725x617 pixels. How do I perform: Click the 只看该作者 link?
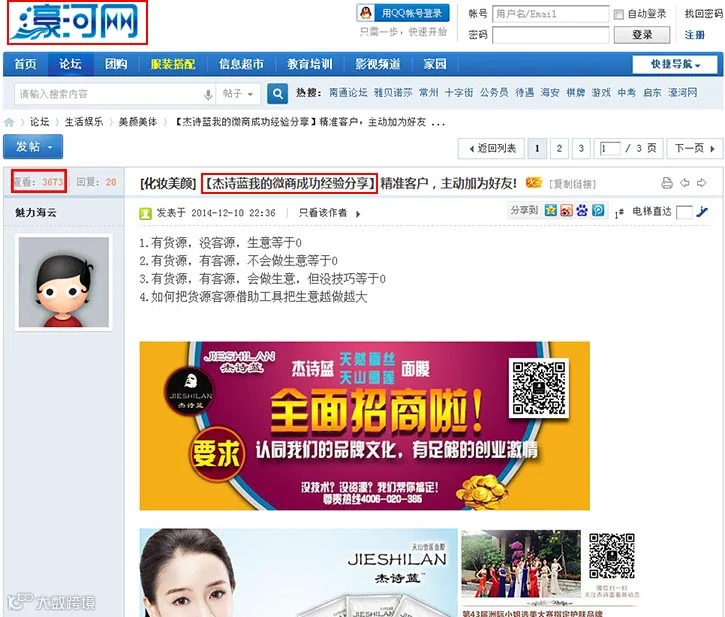(323, 213)
